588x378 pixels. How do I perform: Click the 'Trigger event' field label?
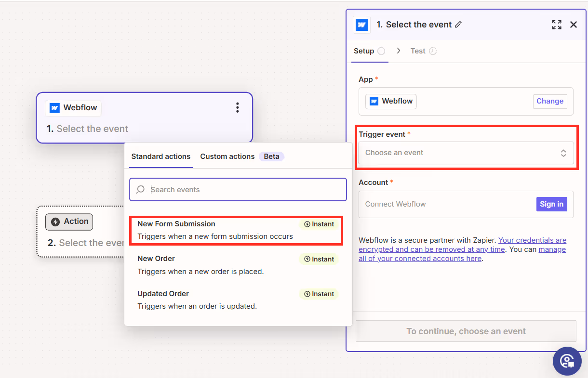(382, 134)
